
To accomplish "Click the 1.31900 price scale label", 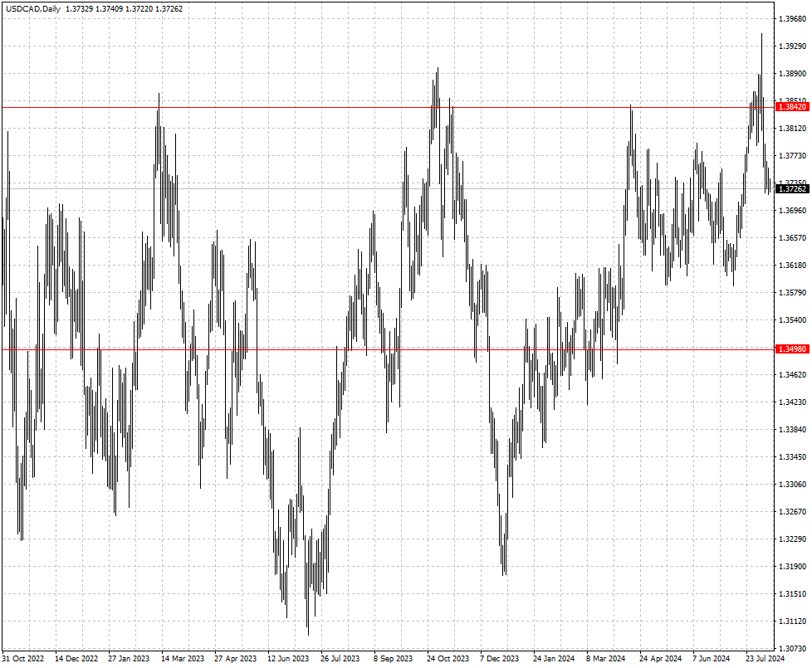I will click(790, 567).
